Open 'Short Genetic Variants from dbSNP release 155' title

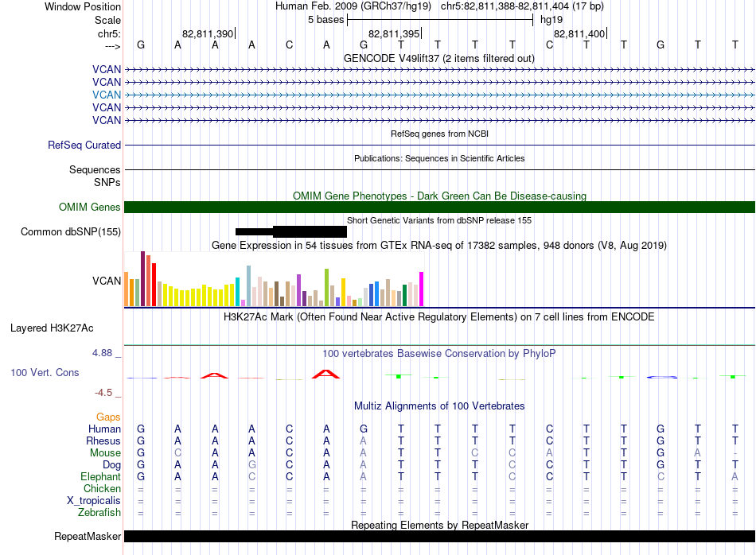(x=439, y=220)
